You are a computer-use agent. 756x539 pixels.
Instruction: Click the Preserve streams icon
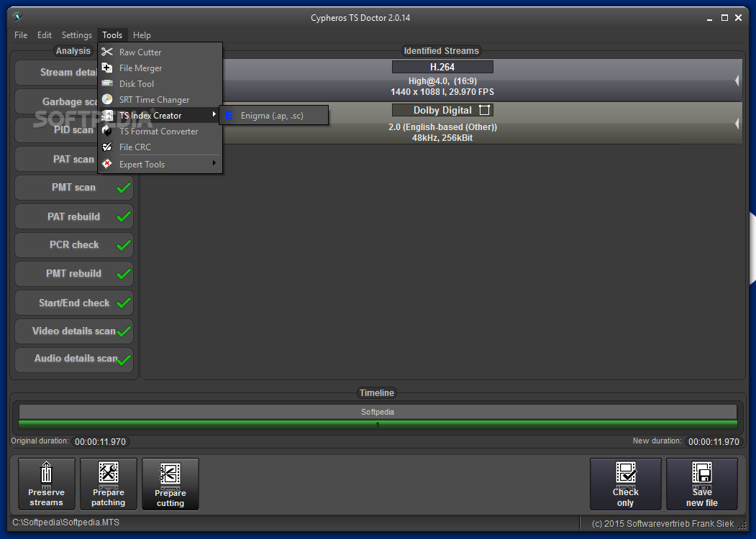click(46, 473)
